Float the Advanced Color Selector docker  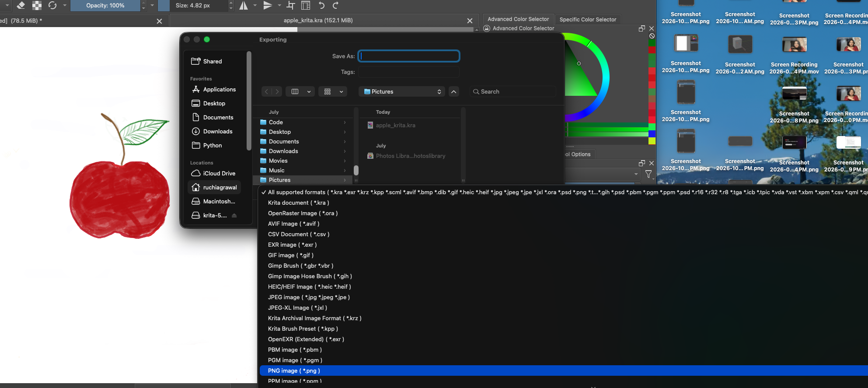point(642,28)
